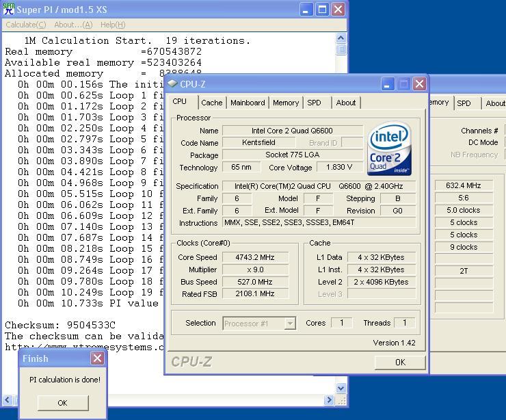Confirm PI calculation done with OK
Image resolution: width=506 pixels, height=420 pixels.
62,402
